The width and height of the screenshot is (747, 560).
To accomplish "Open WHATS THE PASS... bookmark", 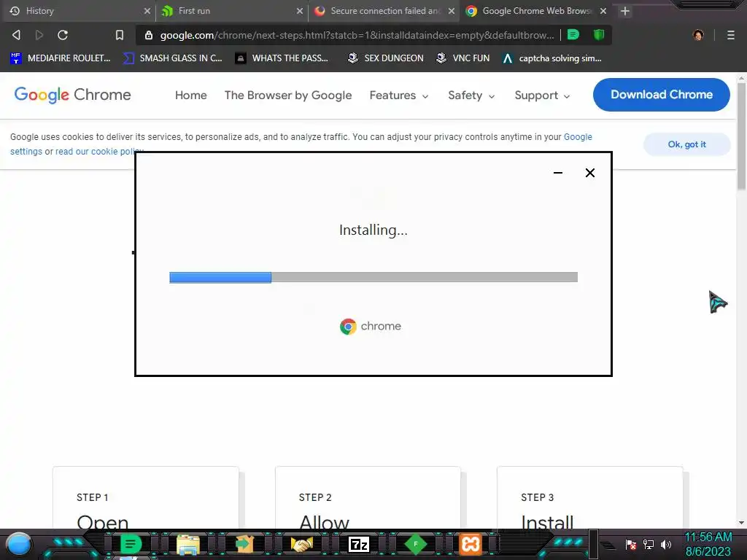I will point(282,58).
